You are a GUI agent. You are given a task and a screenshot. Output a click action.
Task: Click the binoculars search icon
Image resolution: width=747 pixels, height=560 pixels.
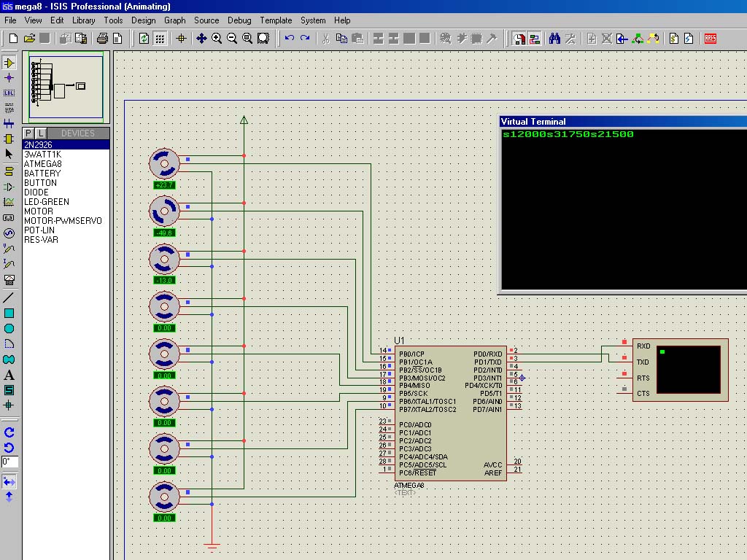[x=555, y=39]
